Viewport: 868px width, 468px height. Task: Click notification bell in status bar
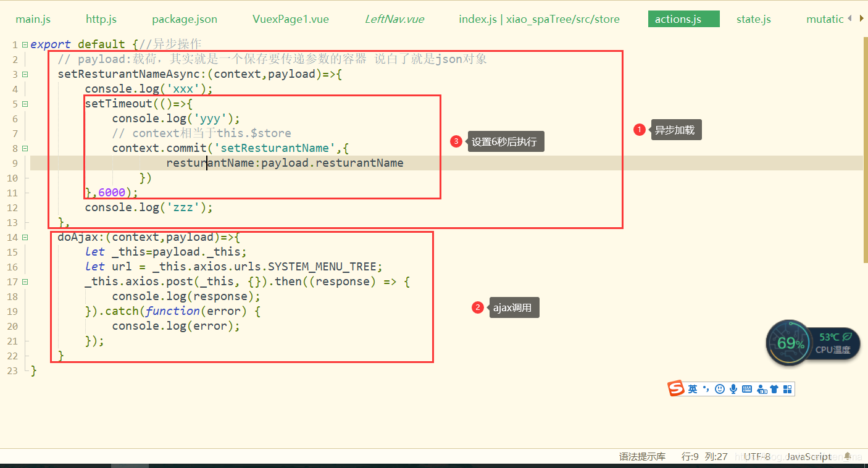click(x=848, y=456)
